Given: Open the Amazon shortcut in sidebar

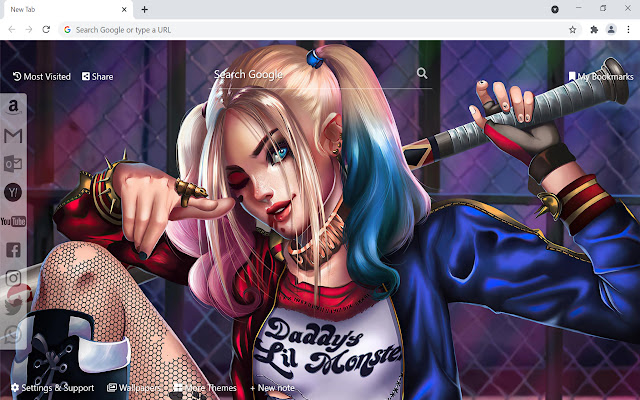Looking at the screenshot, I should 13,107.
